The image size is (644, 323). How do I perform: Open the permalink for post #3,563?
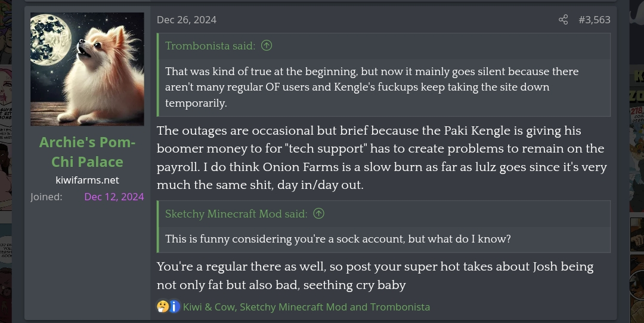(x=594, y=20)
